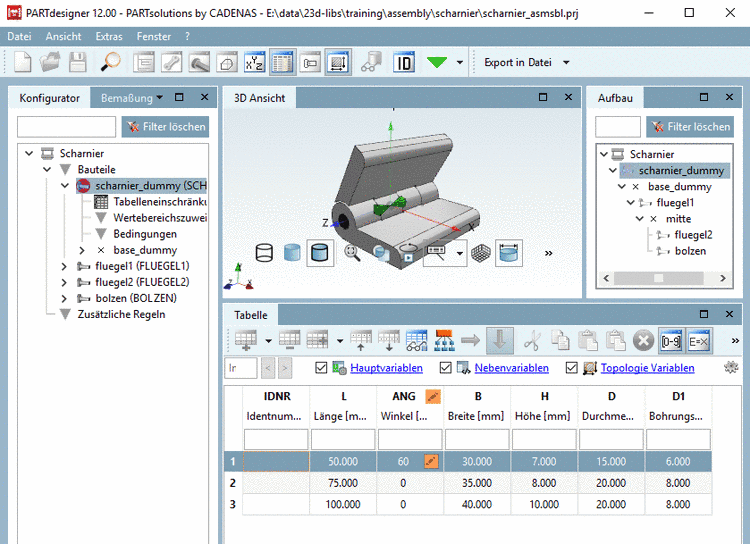Click the E=X formula toggle icon
Screen dimensions: 750x544
(699, 340)
